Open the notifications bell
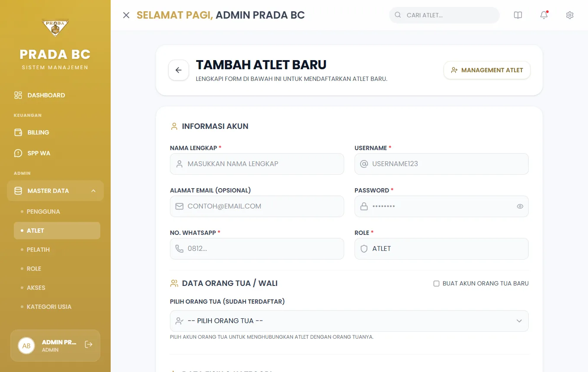 544,15
